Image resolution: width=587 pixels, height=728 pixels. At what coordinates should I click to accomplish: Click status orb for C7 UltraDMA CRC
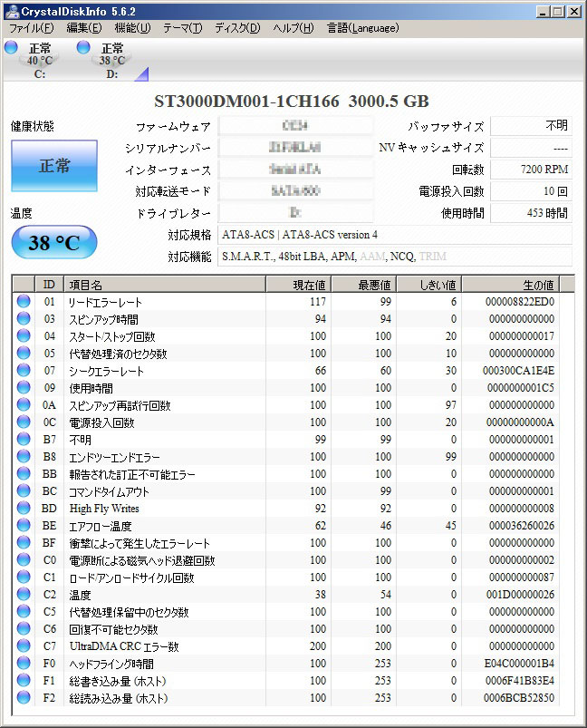[x=24, y=645]
